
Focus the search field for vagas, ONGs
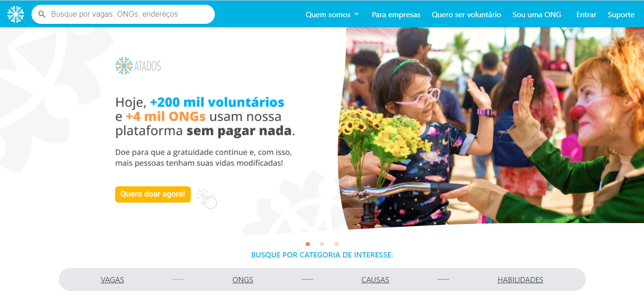click(x=123, y=14)
